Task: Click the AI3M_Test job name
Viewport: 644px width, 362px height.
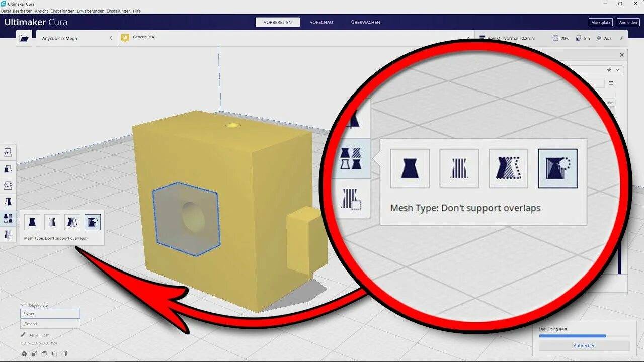Action: coord(39,335)
